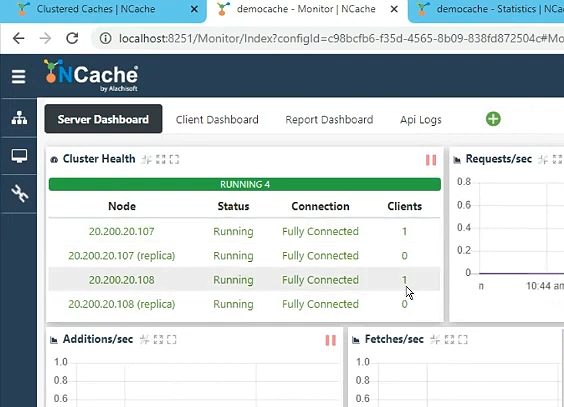The height and width of the screenshot is (407, 564).
Task: Maximize the Cluster Health panel fullscreen icon
Action: coord(174,159)
